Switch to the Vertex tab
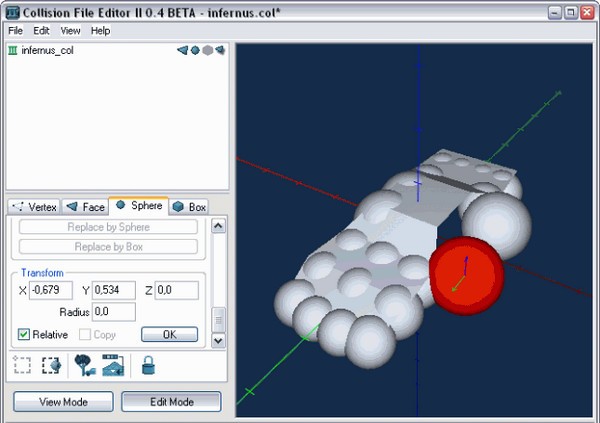Screen dimensions: 600x423 pyautogui.click(x=34, y=207)
